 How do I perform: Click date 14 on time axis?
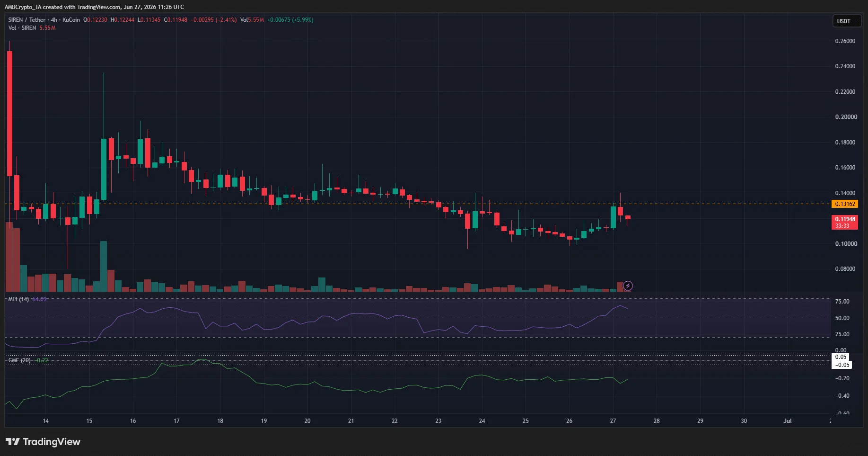point(46,421)
